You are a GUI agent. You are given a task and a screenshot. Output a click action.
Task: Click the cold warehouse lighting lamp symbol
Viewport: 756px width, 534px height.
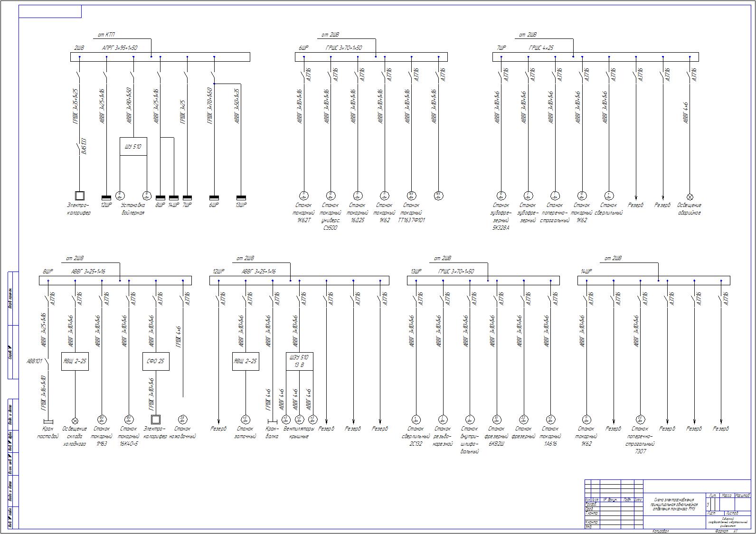[75, 421]
